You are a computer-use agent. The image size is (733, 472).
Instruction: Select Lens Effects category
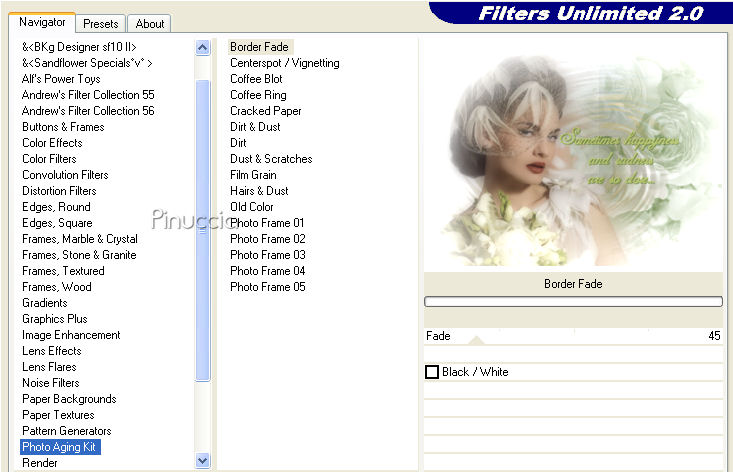coord(52,351)
